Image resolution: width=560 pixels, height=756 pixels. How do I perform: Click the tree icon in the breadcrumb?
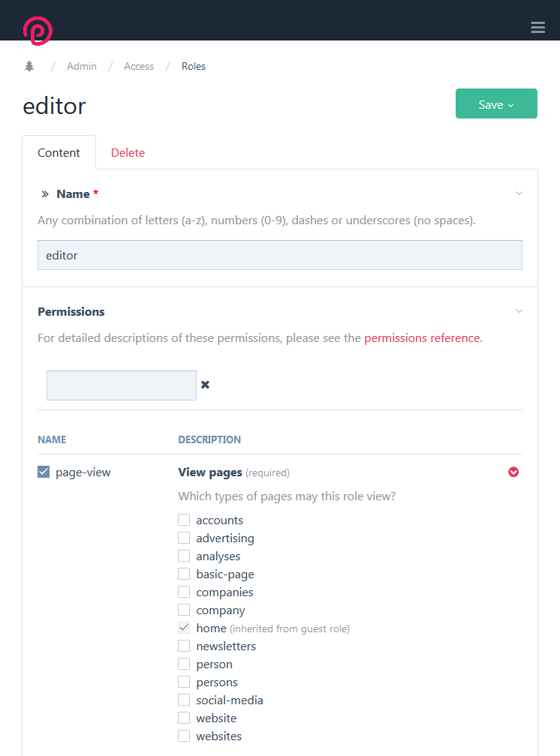[x=29, y=66]
